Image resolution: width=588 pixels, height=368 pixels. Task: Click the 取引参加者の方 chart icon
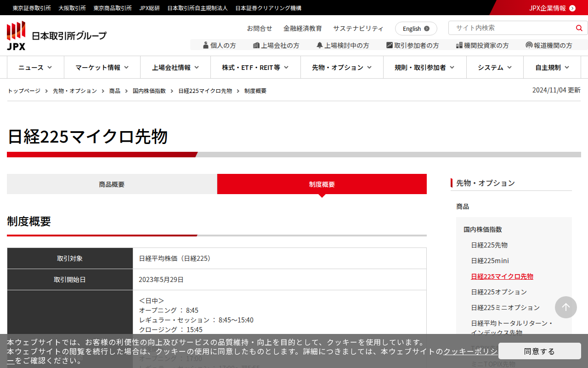[390, 45]
